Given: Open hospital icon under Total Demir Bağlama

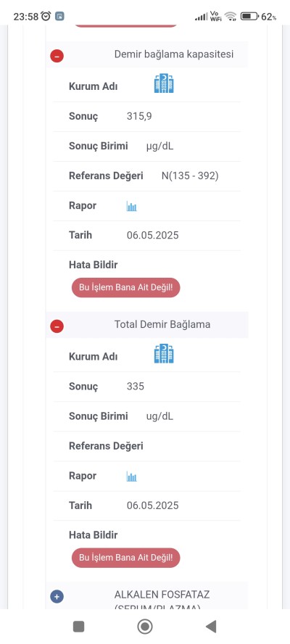Looking at the screenshot, I should coord(164,354).
